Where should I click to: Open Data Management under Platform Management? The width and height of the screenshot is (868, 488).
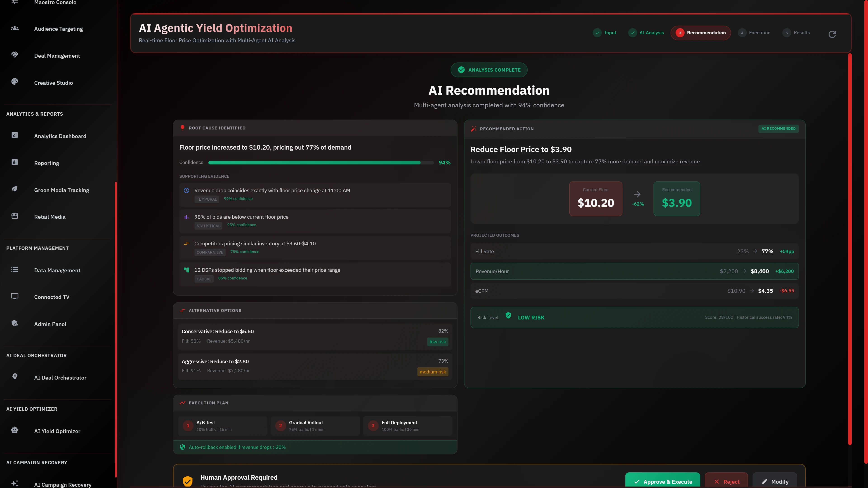pyautogui.click(x=57, y=270)
